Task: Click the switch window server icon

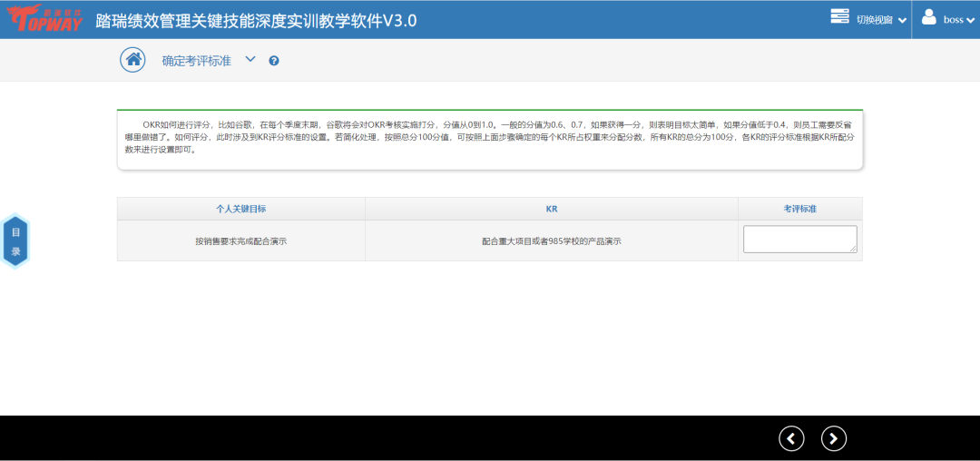Action: 839,17
